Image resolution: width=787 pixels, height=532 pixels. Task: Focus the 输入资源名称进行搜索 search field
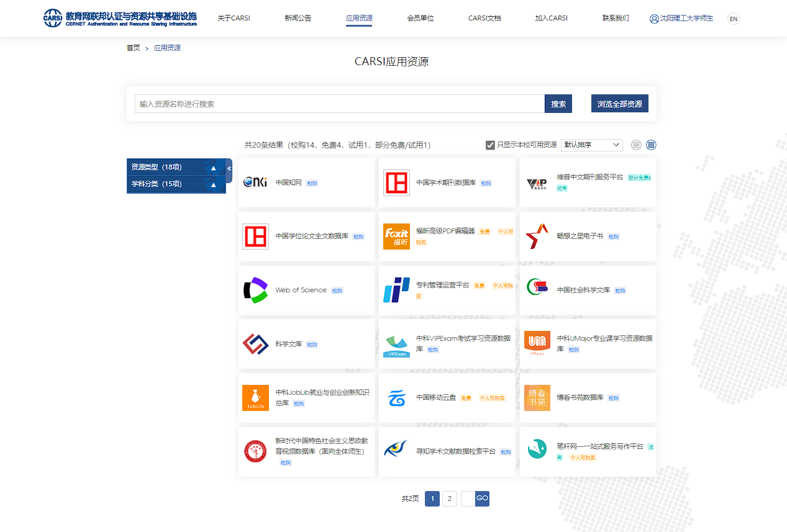(340, 104)
